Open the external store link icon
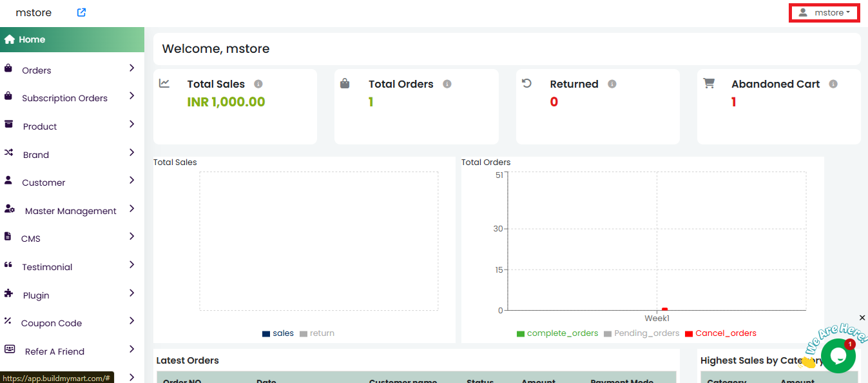The height and width of the screenshot is (383, 868). click(81, 12)
